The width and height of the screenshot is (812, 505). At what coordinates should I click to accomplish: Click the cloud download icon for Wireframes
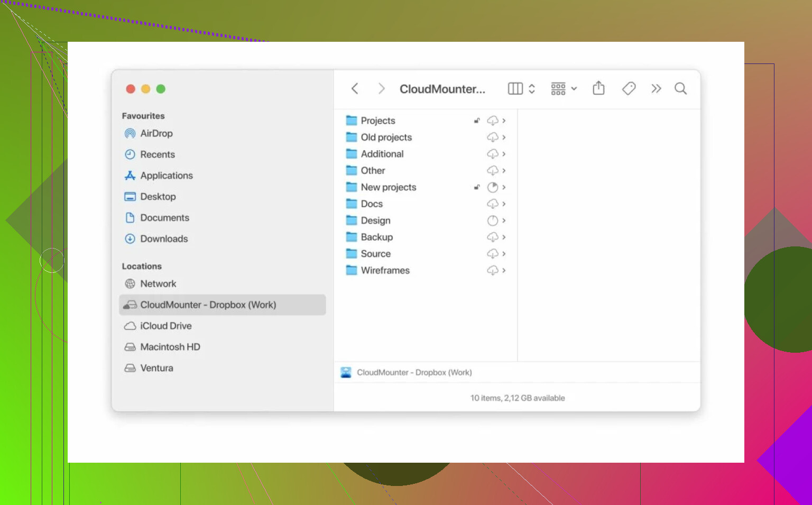click(x=492, y=270)
